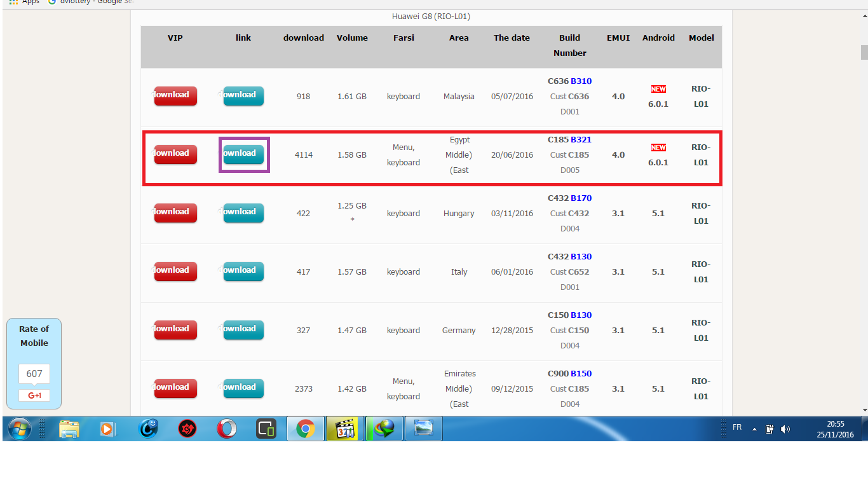Click the teal link download button for Hungary
Screen dimensions: 868x501
243,212
